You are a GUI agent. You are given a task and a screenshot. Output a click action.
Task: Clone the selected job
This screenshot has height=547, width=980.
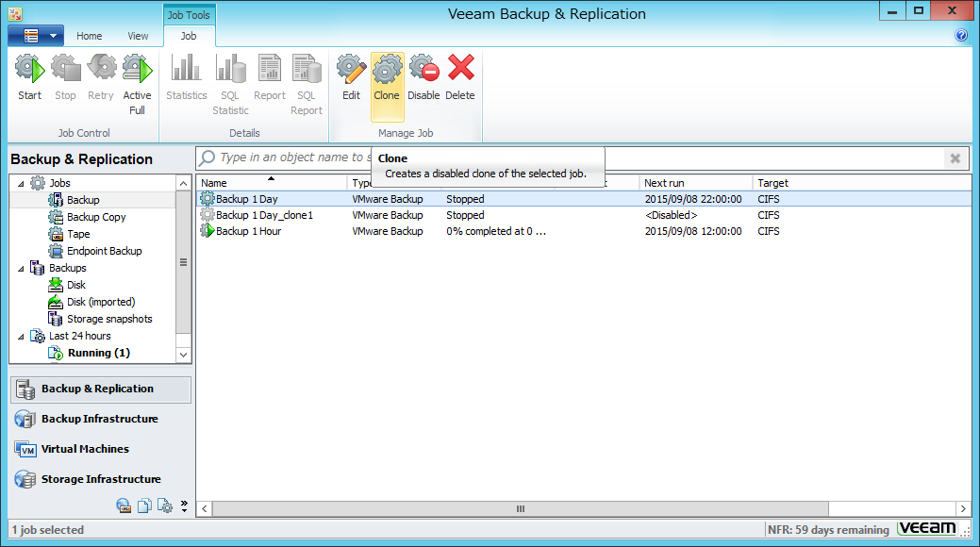click(x=387, y=86)
